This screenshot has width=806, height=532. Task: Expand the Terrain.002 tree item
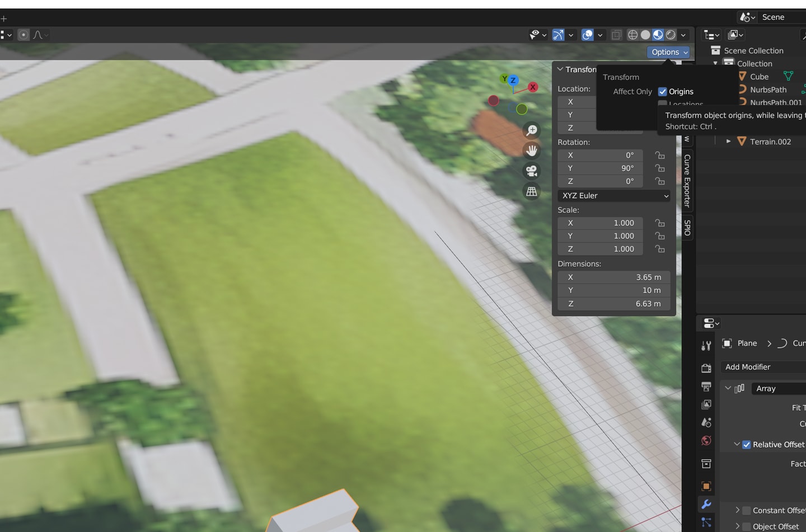point(728,142)
